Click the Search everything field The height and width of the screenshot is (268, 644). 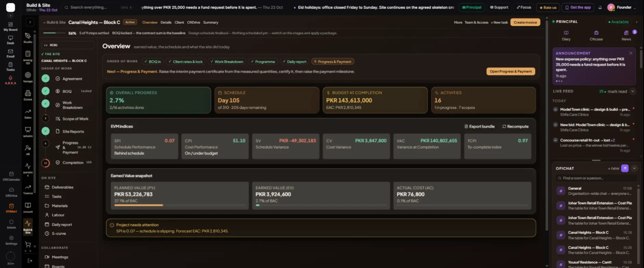99,7
